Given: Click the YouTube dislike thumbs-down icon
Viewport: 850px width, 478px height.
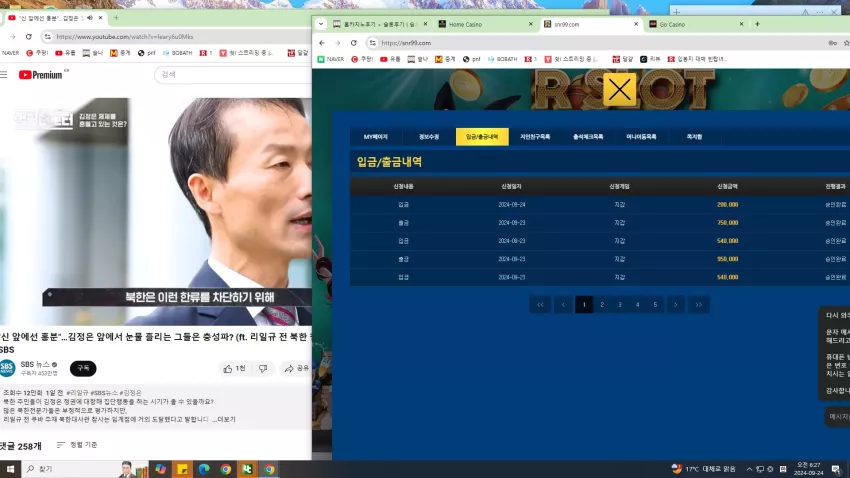Looking at the screenshot, I should tap(263, 369).
